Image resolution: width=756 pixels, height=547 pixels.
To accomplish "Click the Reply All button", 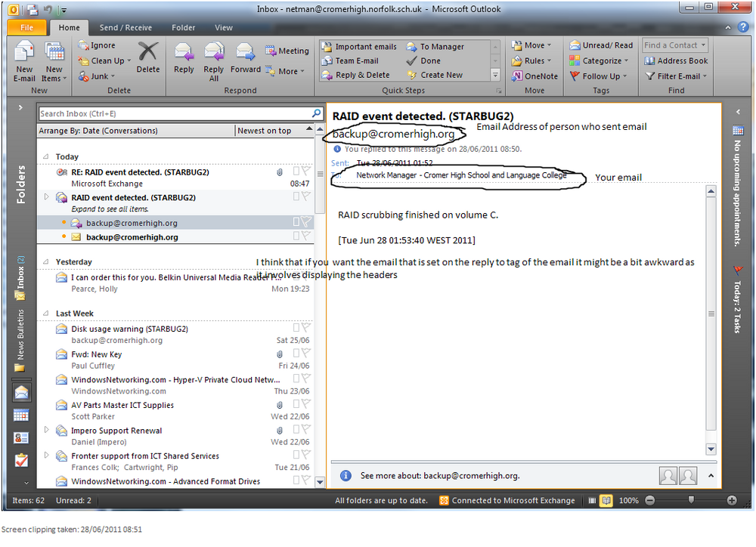I will coord(214,62).
